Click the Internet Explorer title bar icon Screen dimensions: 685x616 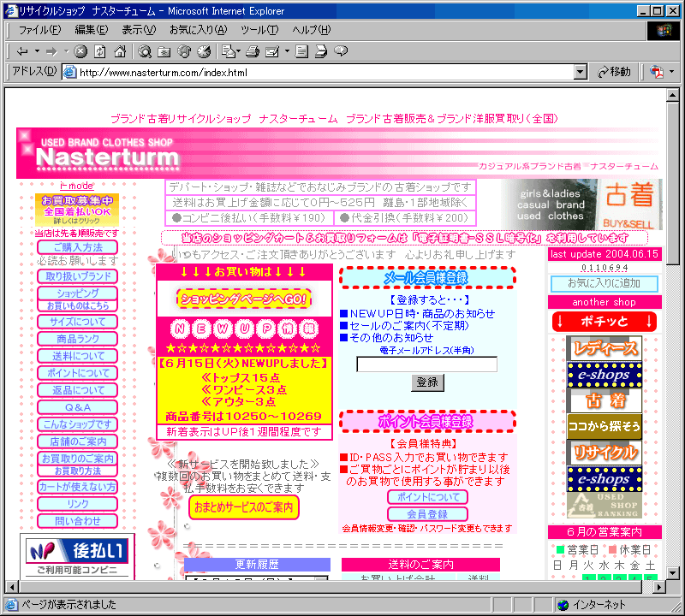pyautogui.click(x=10, y=10)
